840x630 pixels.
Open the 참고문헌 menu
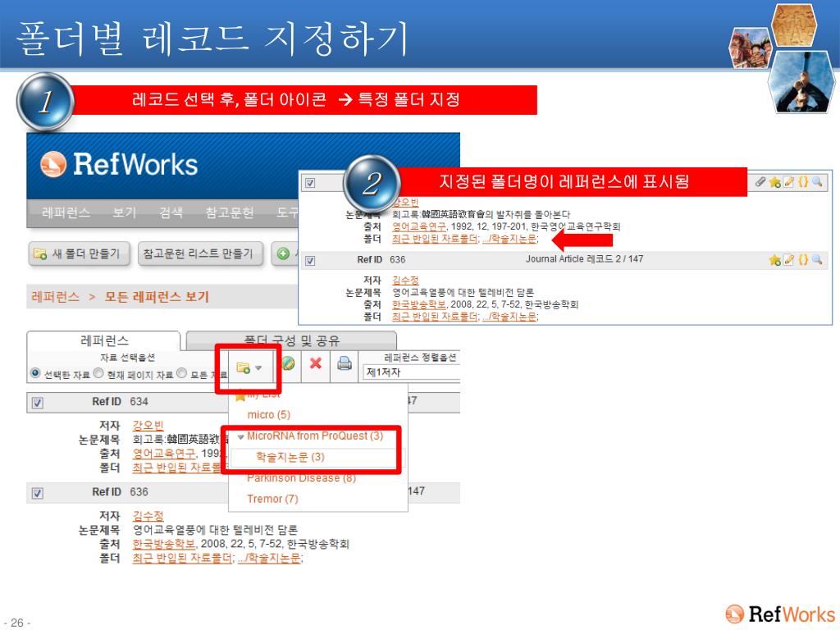(230, 213)
